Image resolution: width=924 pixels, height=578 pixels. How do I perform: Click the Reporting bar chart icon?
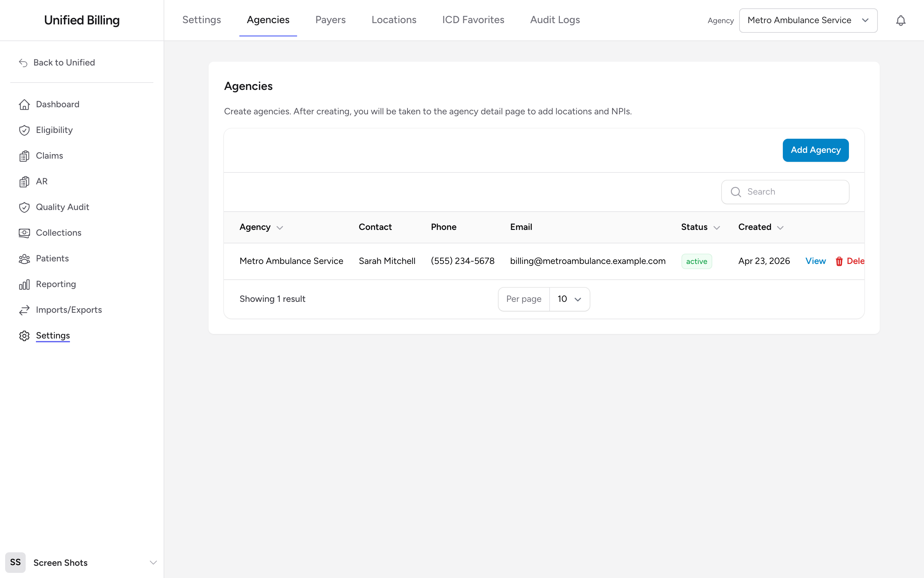click(24, 285)
